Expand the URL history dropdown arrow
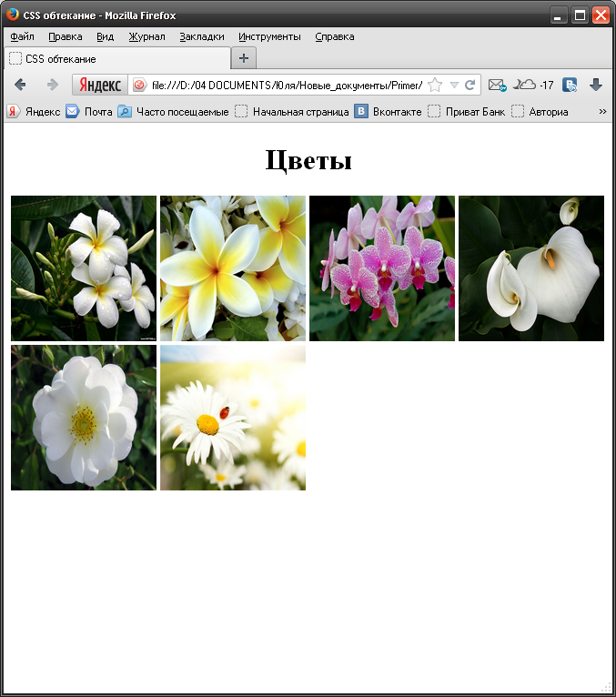 point(454,85)
